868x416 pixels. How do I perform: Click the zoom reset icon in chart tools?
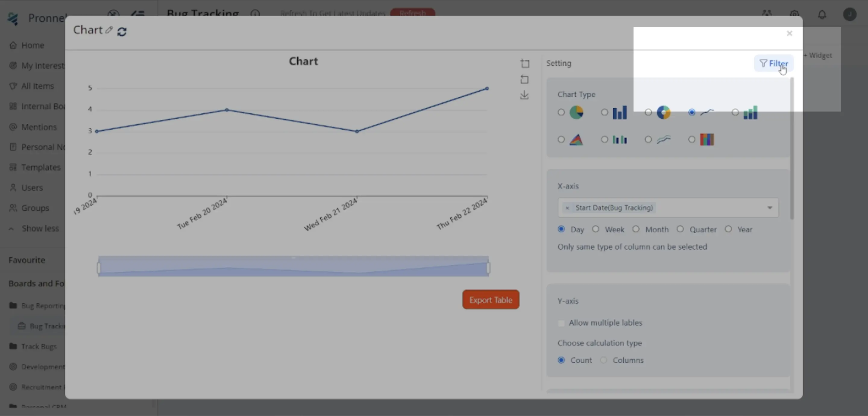[x=525, y=80]
